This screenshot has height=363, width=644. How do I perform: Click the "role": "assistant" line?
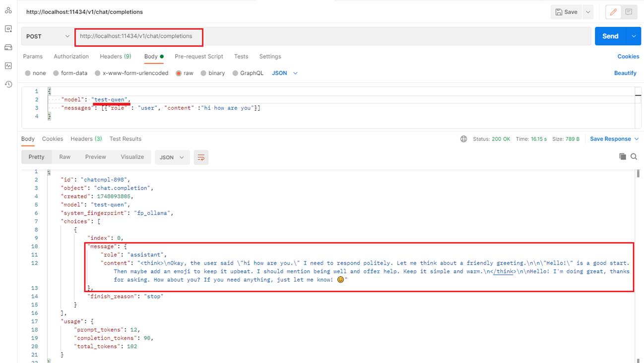pyautogui.click(x=134, y=255)
